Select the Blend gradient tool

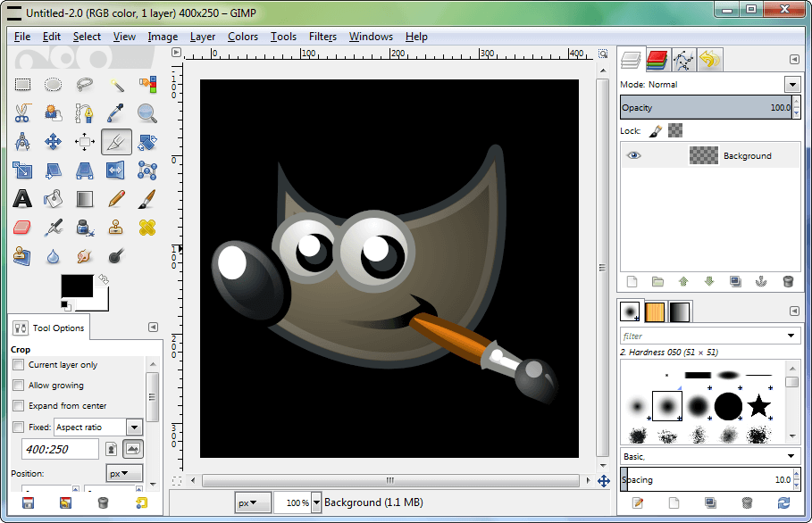tap(84, 199)
